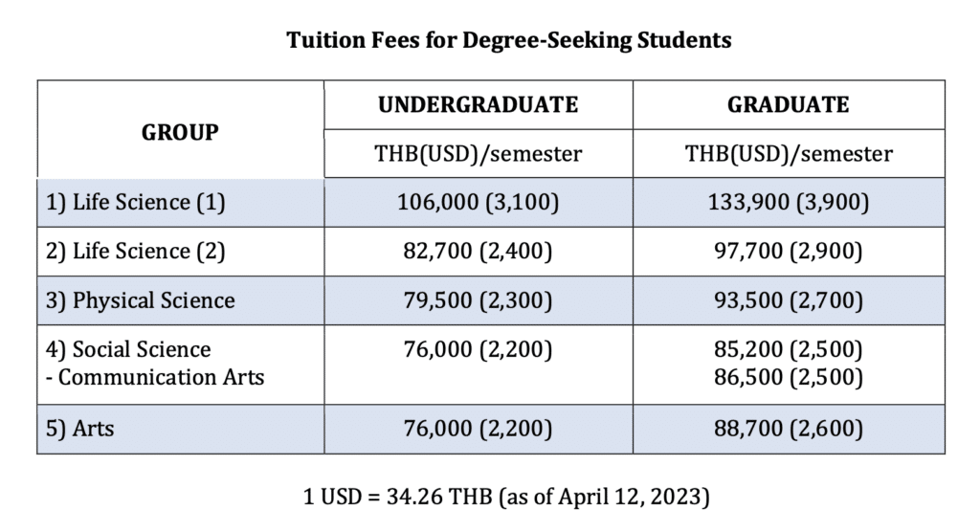Click the UNDERGRADUATE column header
Viewport: 980px width, 532px height.
tap(478, 104)
